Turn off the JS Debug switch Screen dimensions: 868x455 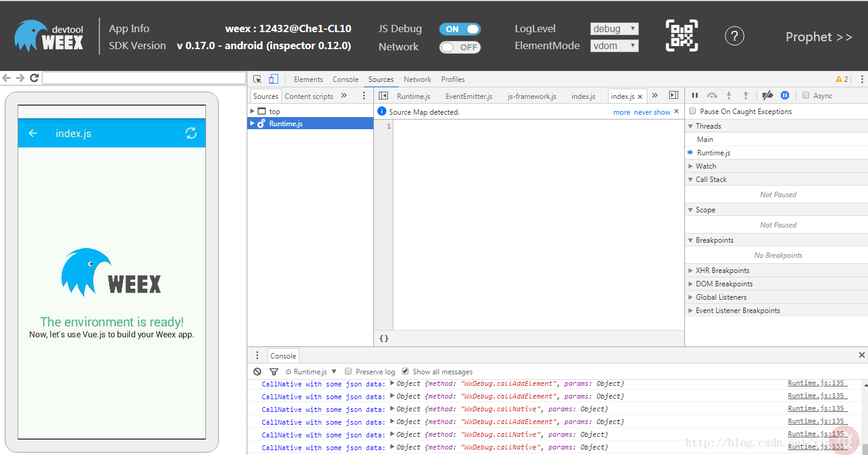pos(460,29)
